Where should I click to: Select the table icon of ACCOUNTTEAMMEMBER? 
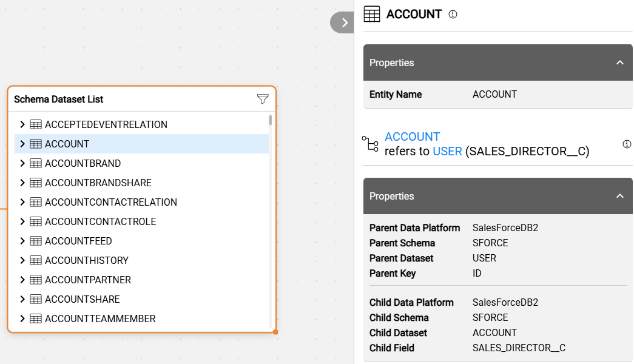click(x=36, y=318)
